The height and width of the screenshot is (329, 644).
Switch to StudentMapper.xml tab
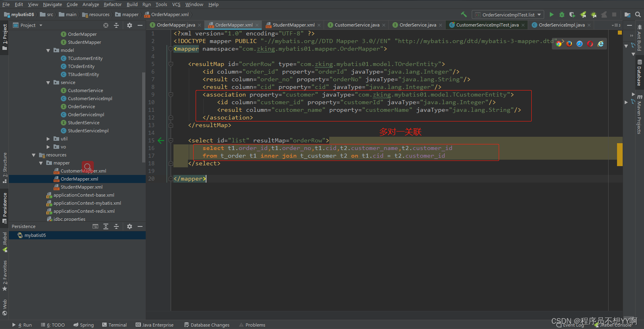click(293, 25)
